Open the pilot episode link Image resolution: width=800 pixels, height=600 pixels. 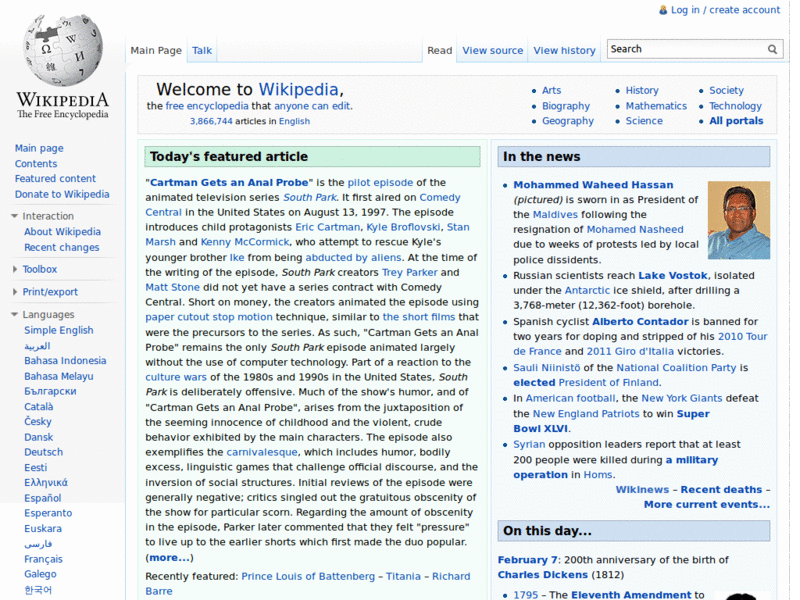coord(380,183)
